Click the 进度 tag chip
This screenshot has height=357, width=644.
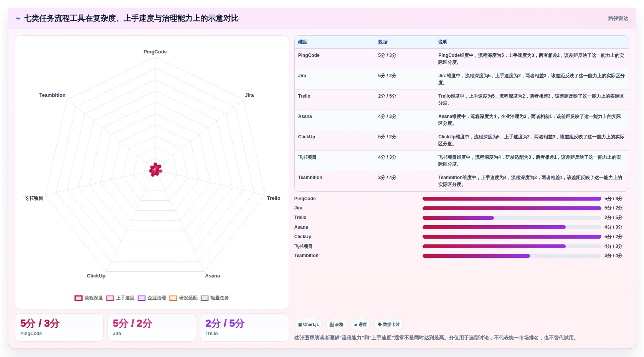tap(360, 325)
